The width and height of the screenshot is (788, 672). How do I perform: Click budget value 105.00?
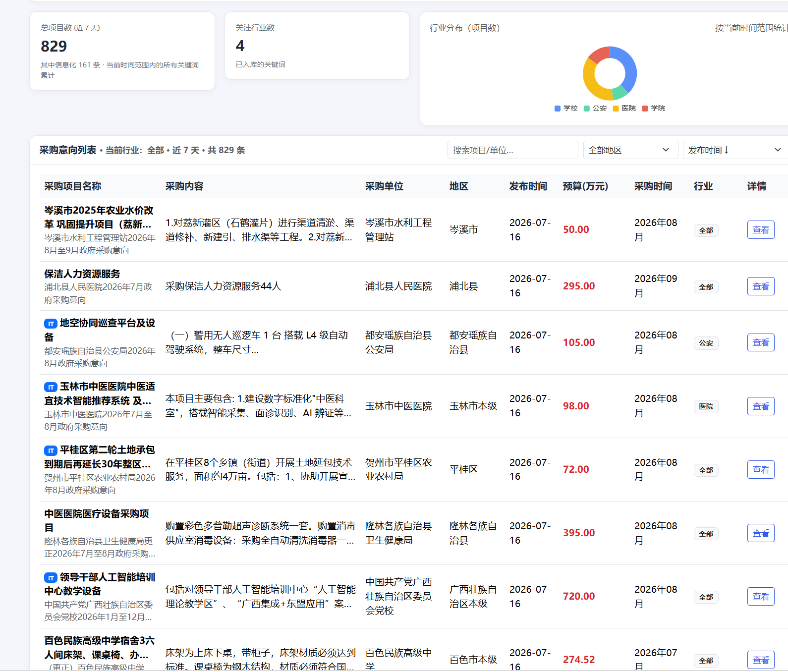(579, 342)
